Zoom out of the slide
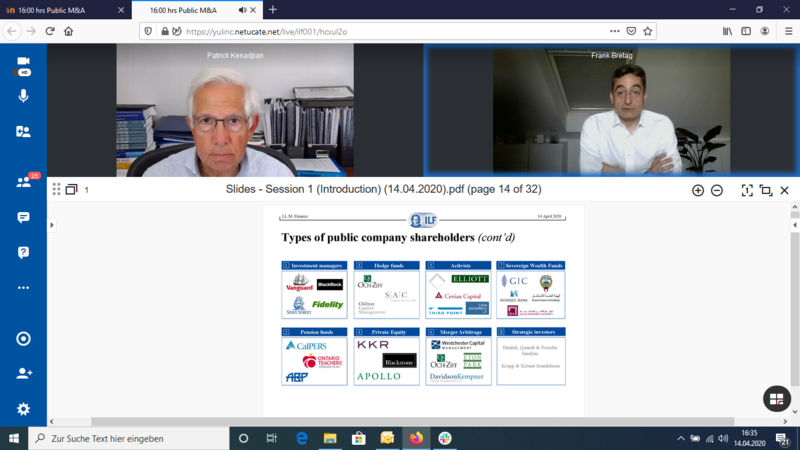 [716, 190]
